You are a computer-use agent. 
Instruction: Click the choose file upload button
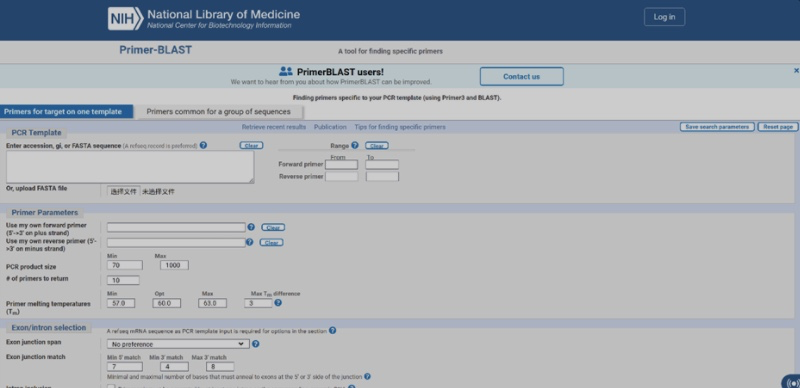(124, 191)
